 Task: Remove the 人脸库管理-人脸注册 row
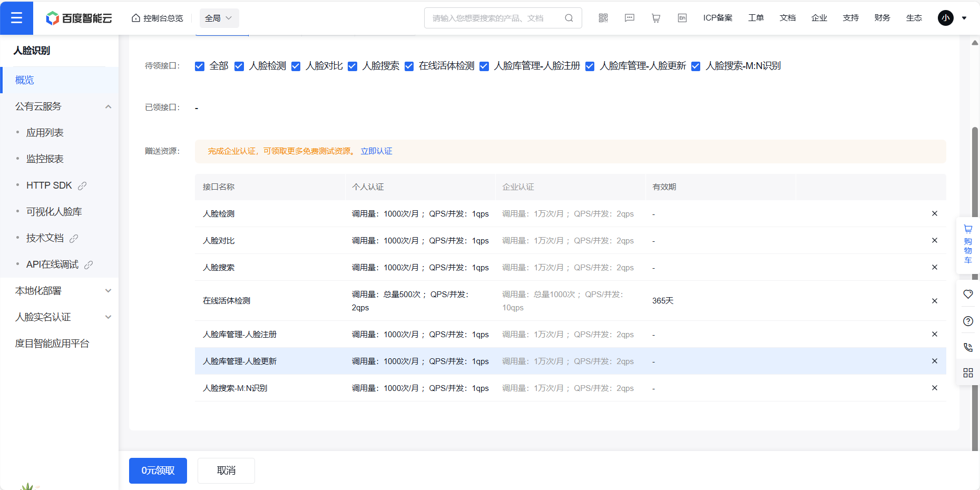coord(935,334)
